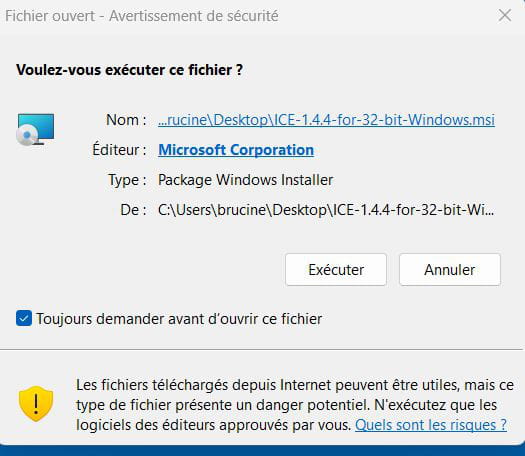Click the checkbox label Toujours demander text
The width and height of the screenshot is (525, 456).
179,318
